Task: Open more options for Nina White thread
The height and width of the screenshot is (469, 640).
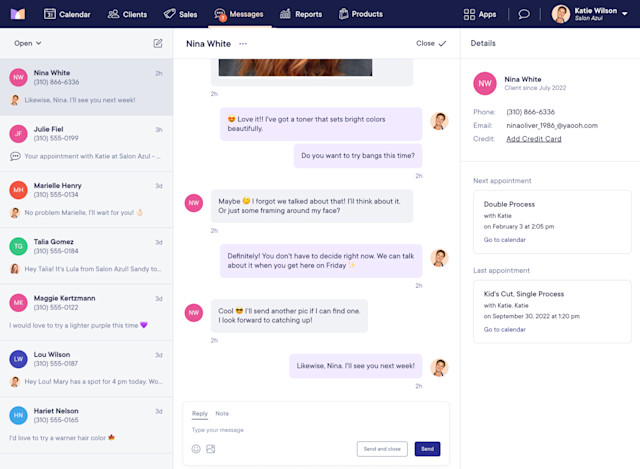Action: (x=243, y=44)
